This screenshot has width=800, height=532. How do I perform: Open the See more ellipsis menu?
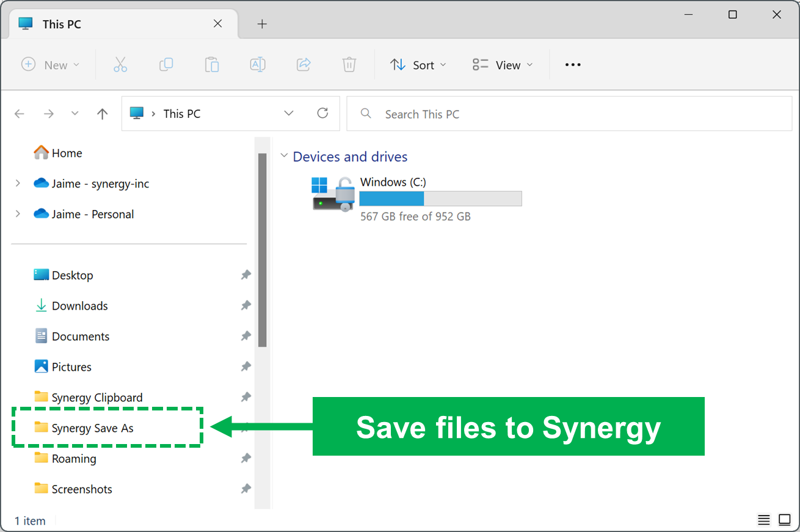tap(573, 65)
